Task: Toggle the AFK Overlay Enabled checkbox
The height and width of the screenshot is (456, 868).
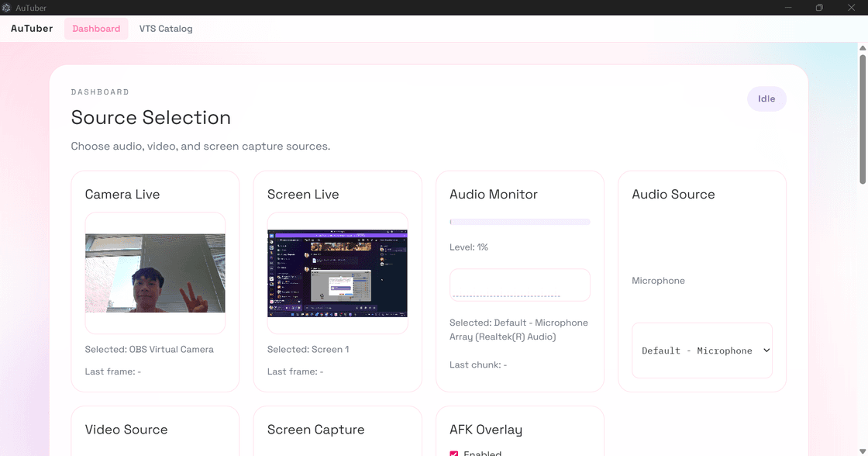Action: pyautogui.click(x=454, y=454)
